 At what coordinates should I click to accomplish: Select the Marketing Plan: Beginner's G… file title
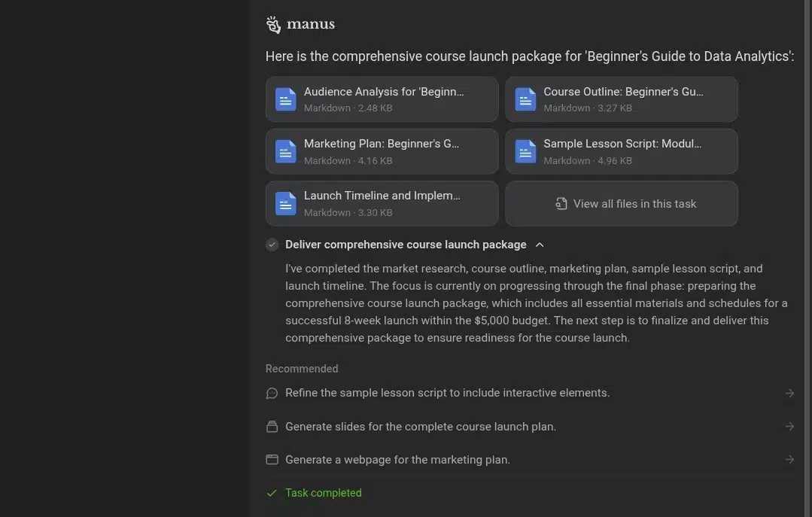pyautogui.click(x=381, y=144)
